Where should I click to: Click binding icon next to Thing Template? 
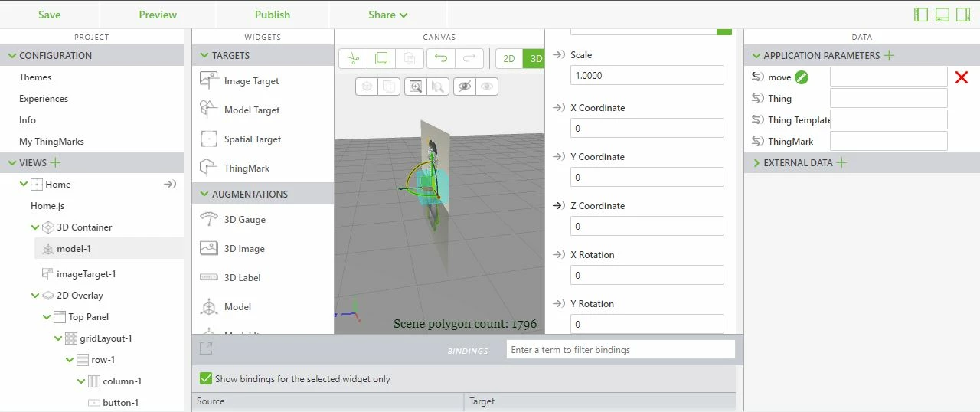pyautogui.click(x=758, y=119)
